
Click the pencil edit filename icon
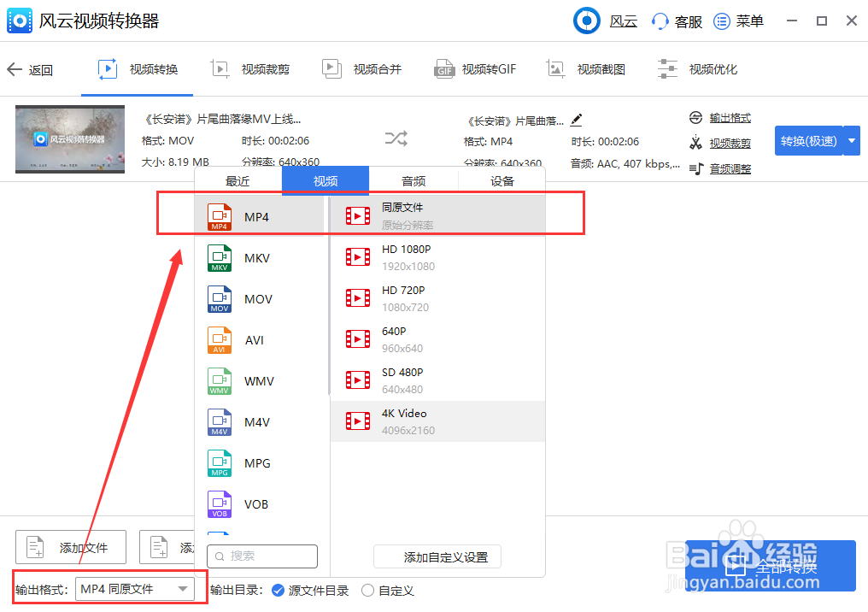[x=577, y=119]
